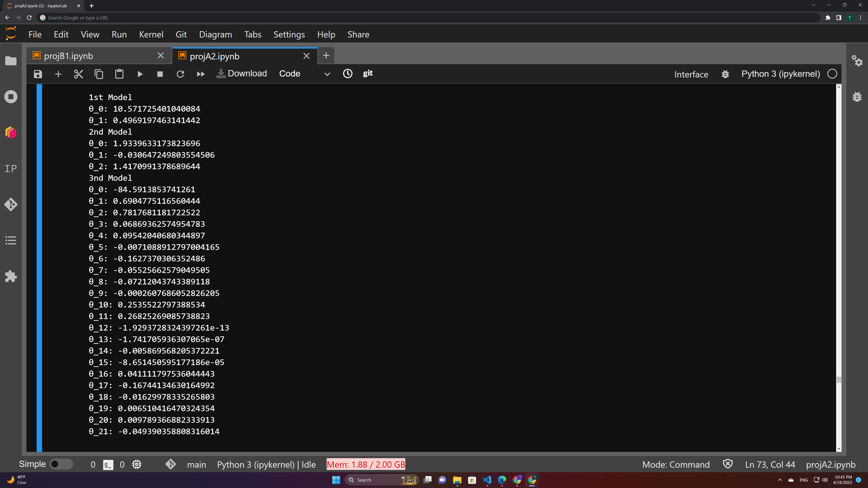Image resolution: width=868 pixels, height=488 pixels.
Task: Cut the selected cell with the scissors icon
Action: point(78,74)
